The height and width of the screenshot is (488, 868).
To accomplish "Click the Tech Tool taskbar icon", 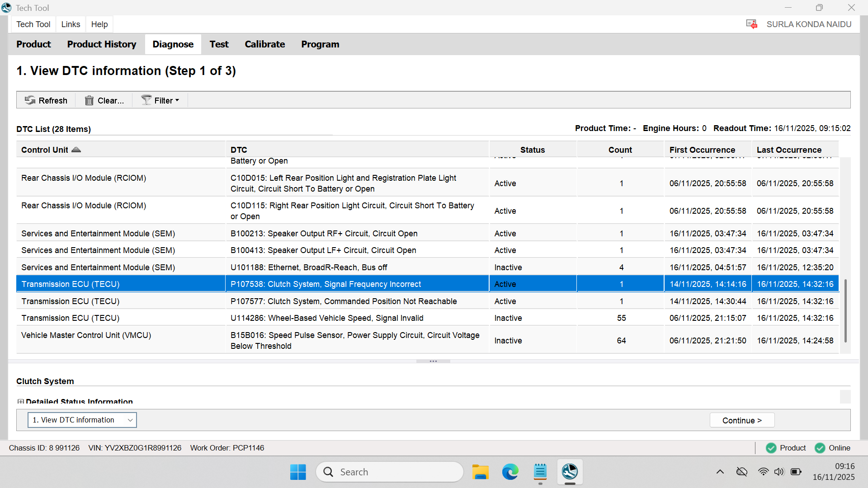I will pyautogui.click(x=570, y=472).
